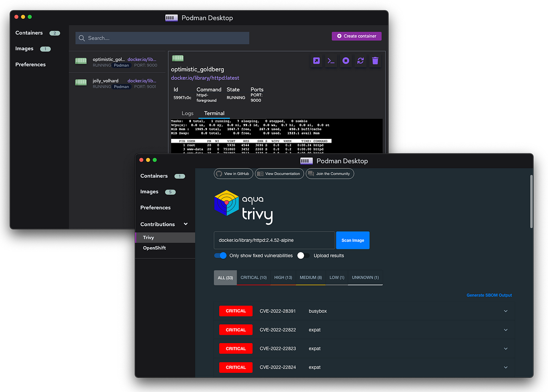Expand the CVE-2022-22822 expat entry

pos(506,329)
